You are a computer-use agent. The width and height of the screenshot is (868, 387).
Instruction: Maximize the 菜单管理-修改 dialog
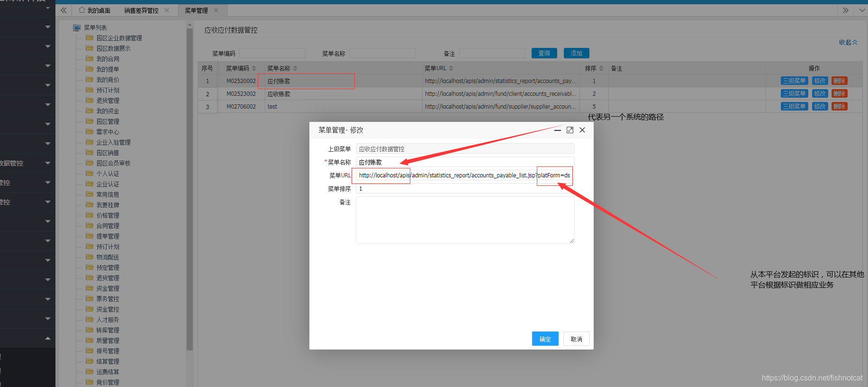(x=570, y=130)
